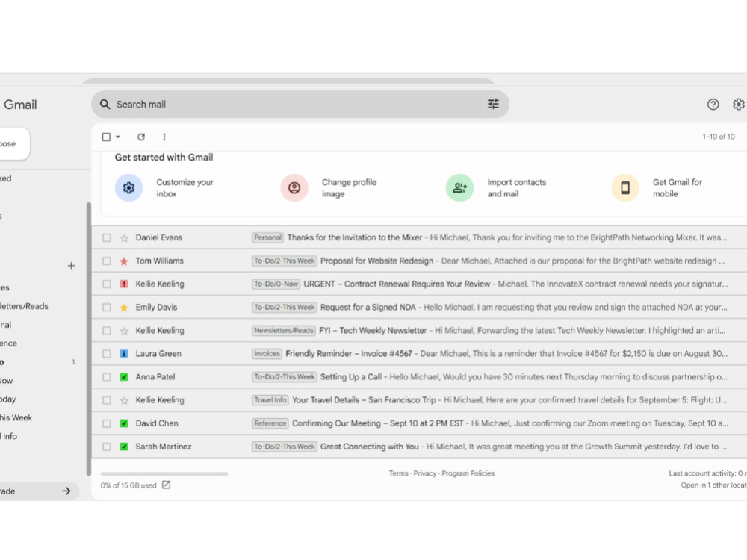This screenshot has height=560, width=747.
Task: Open the More options three-dot menu
Action: pos(164,137)
